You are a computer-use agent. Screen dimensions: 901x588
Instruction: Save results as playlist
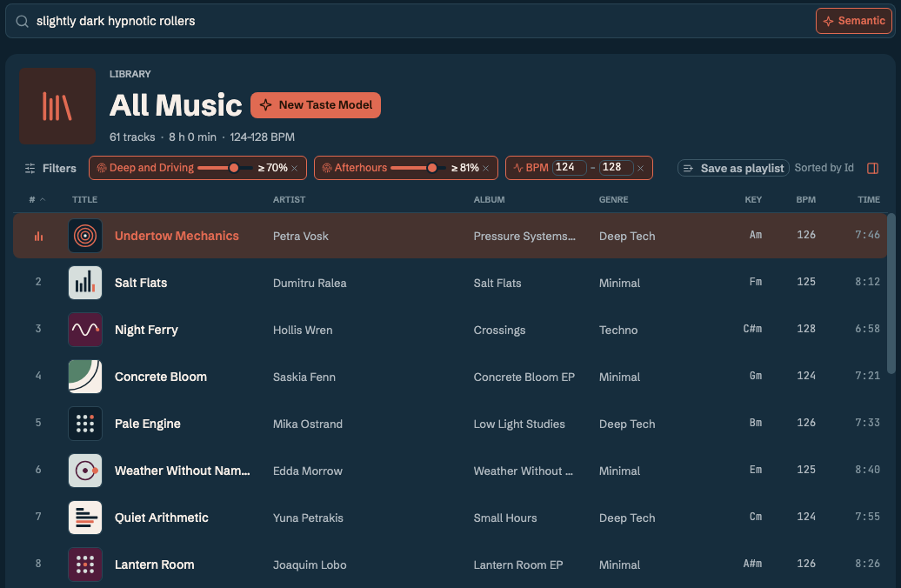(x=733, y=168)
